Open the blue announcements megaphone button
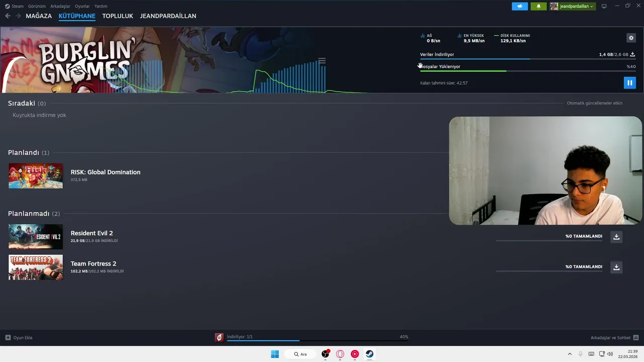The width and height of the screenshot is (644, 362). pyautogui.click(x=520, y=6)
